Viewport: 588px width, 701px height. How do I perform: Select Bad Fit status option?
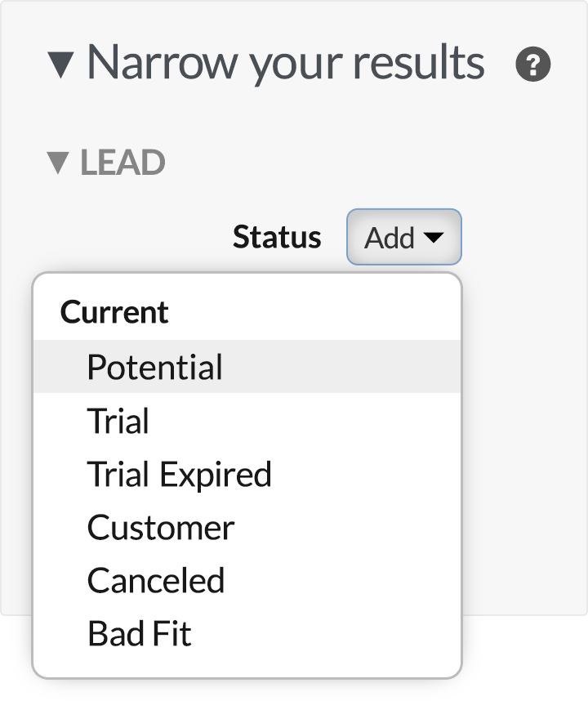point(247,633)
